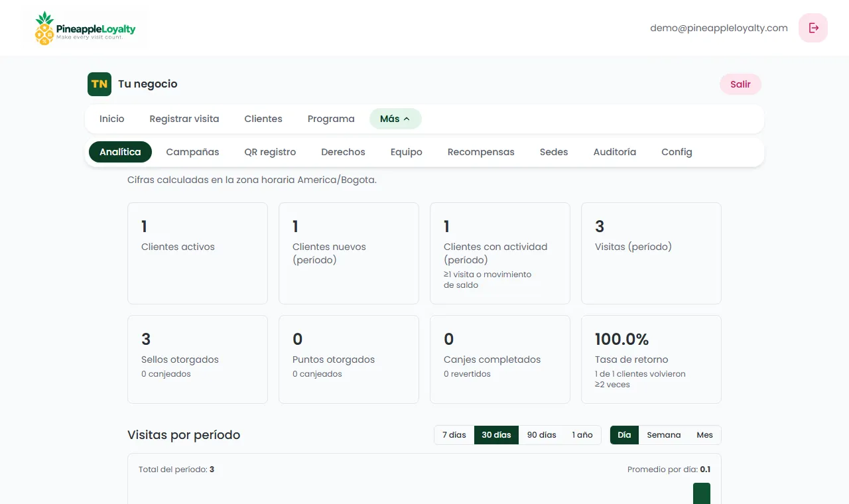Click the Total del período text
The height and width of the screenshot is (504, 849).
176,470
